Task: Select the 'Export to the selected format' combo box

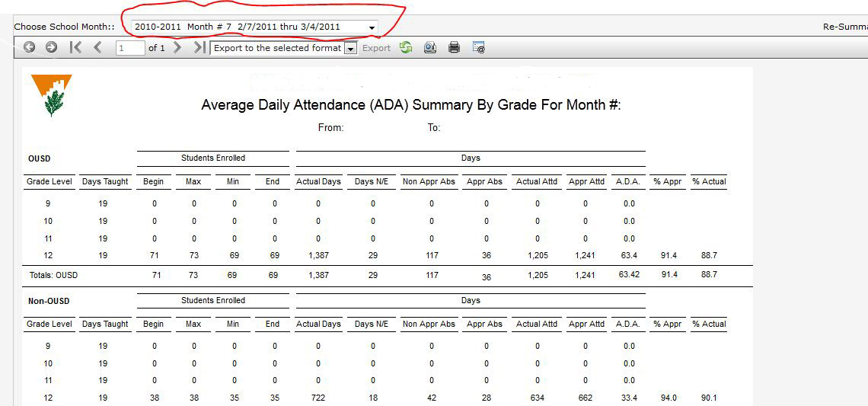Action: [283, 48]
